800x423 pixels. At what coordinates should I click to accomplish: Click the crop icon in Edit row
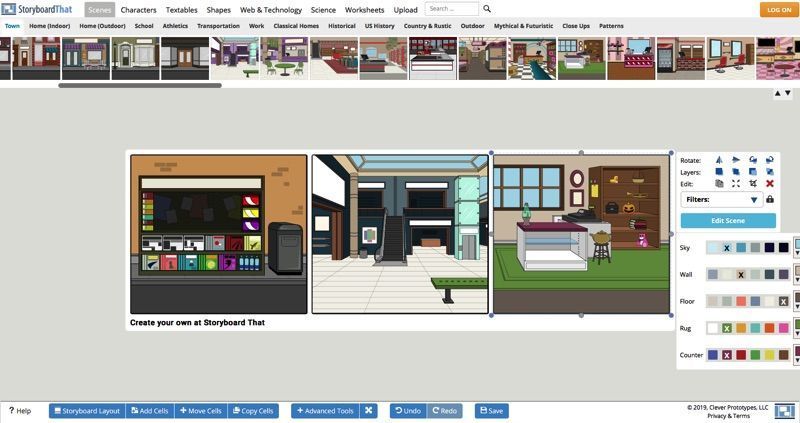[753, 184]
